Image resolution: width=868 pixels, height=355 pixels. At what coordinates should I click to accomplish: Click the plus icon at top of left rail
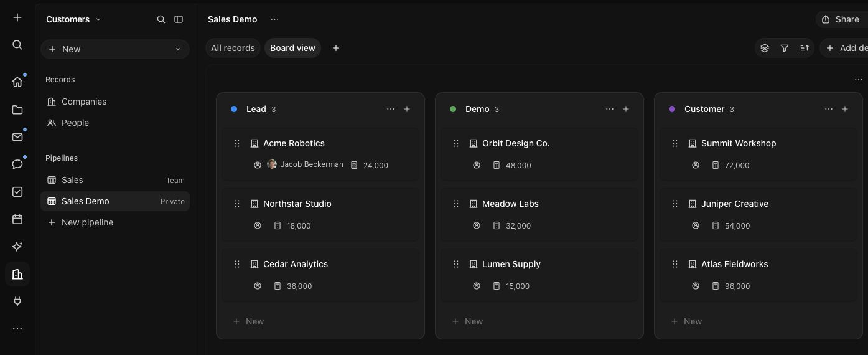point(17,17)
